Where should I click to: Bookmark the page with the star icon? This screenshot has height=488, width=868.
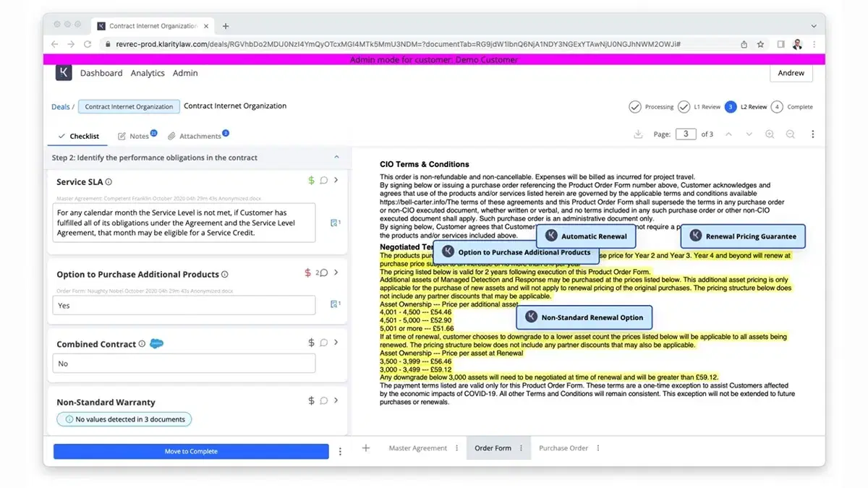761,44
